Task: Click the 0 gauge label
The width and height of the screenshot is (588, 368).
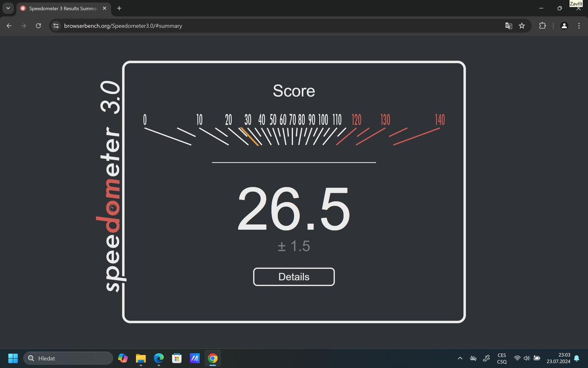Action: tap(145, 120)
